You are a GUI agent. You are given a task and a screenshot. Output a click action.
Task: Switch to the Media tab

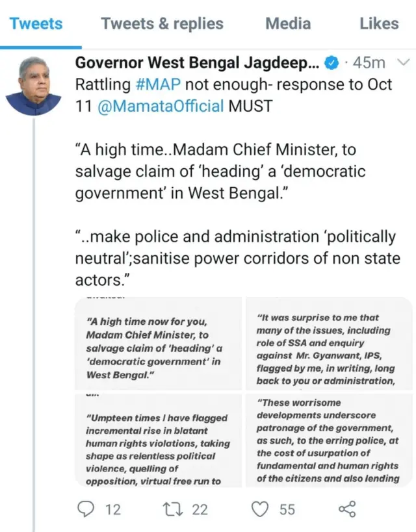(x=289, y=24)
